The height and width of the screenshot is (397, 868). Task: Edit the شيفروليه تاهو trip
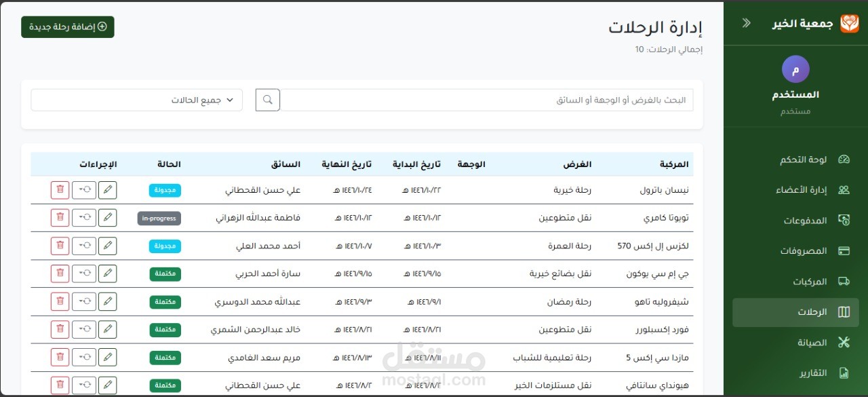[107, 301]
